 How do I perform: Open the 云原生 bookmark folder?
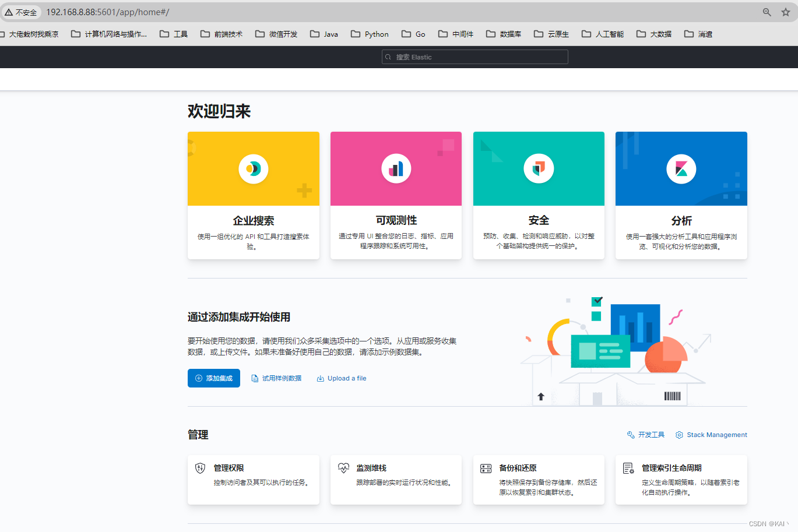551,34
